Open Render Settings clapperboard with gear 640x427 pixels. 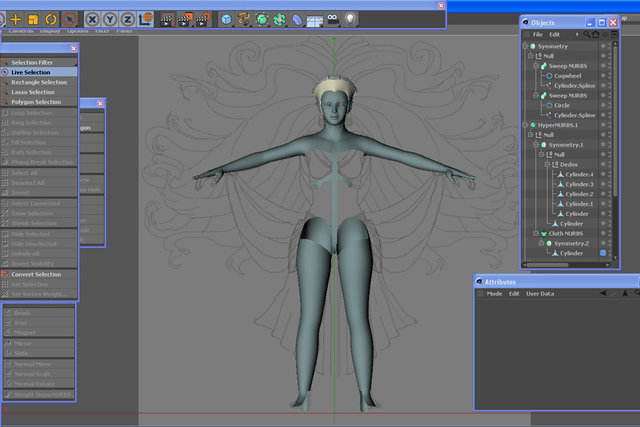pyautogui.click(x=203, y=19)
